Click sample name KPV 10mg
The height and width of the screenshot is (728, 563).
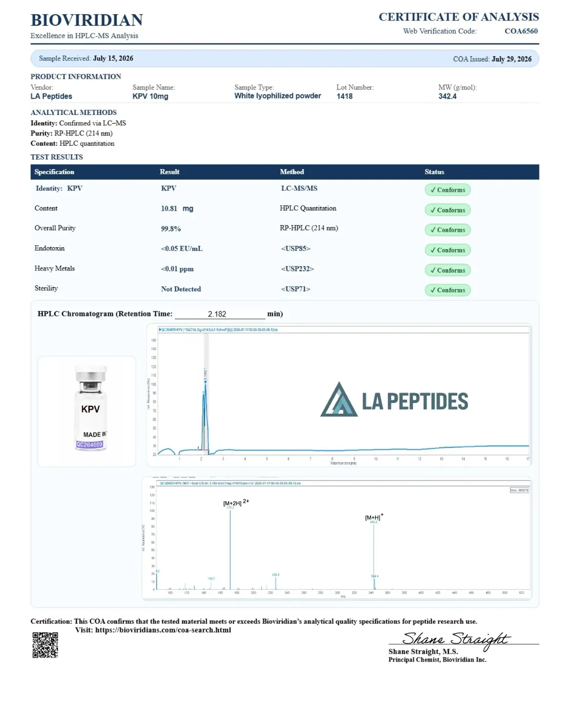[x=150, y=96]
